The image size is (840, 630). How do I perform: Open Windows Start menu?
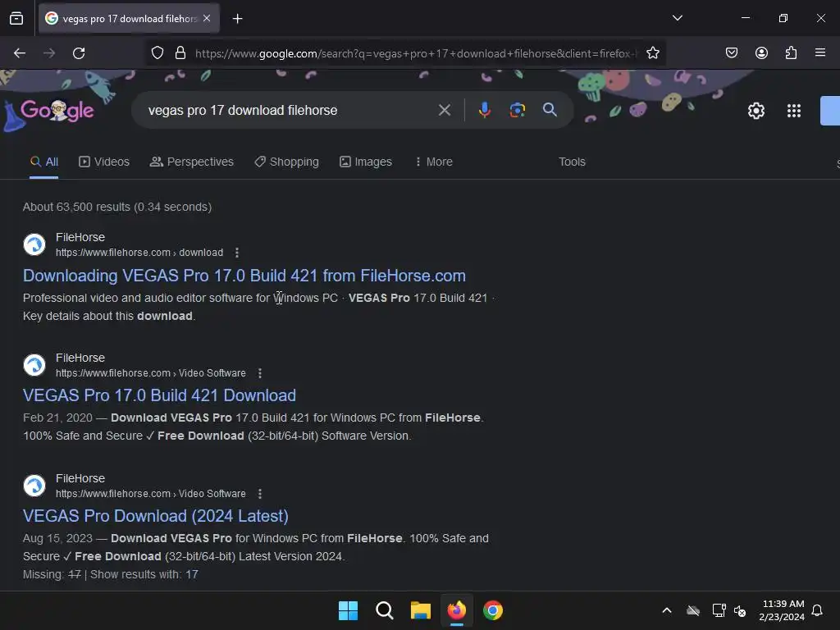pyautogui.click(x=348, y=610)
